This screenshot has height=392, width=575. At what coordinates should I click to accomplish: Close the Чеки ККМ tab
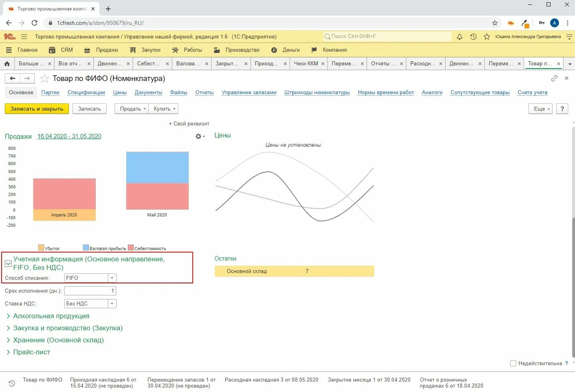coord(323,64)
